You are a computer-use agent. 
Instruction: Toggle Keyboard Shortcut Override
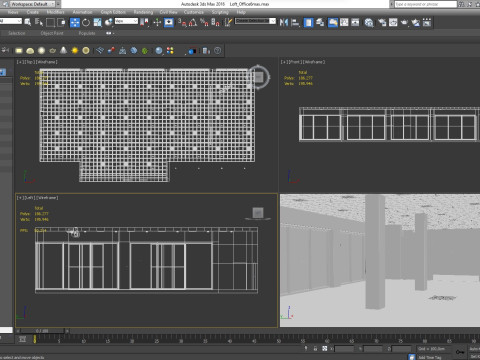(169, 22)
